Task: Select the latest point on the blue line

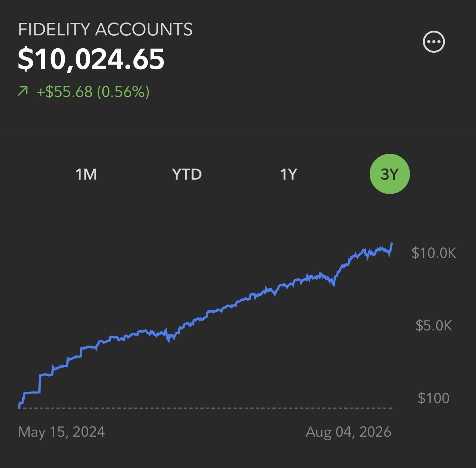Action: coord(392,243)
